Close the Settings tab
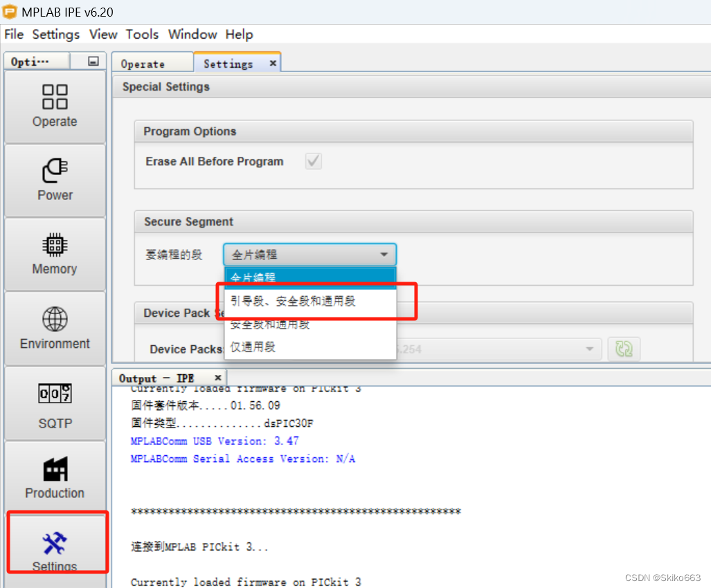 273,63
